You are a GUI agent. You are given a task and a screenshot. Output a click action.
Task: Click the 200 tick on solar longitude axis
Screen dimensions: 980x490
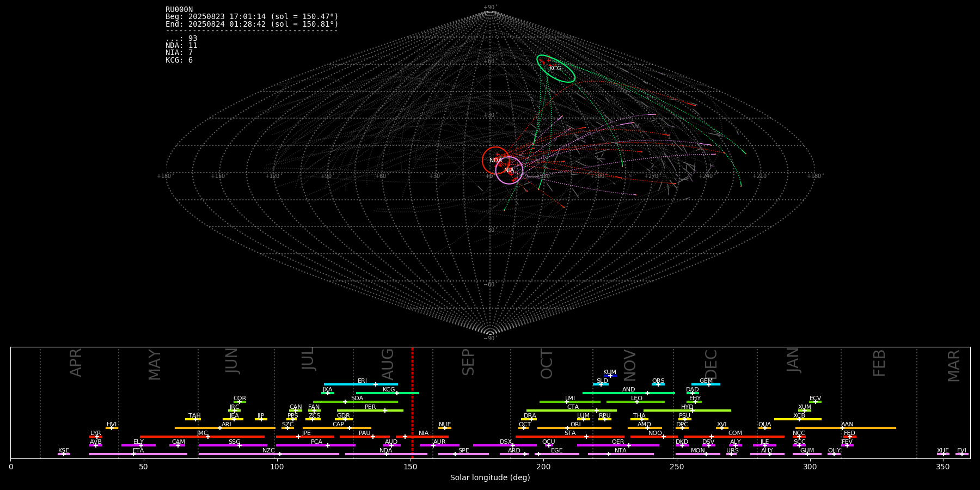[x=543, y=467]
